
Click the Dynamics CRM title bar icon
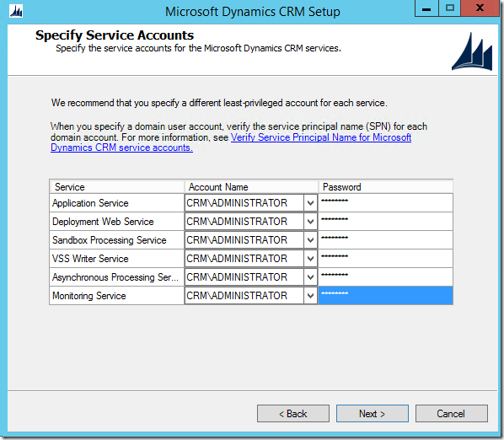click(16, 11)
